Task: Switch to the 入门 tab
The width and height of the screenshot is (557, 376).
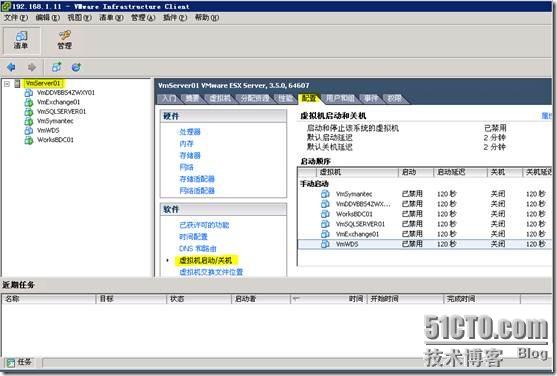Action: [x=169, y=98]
